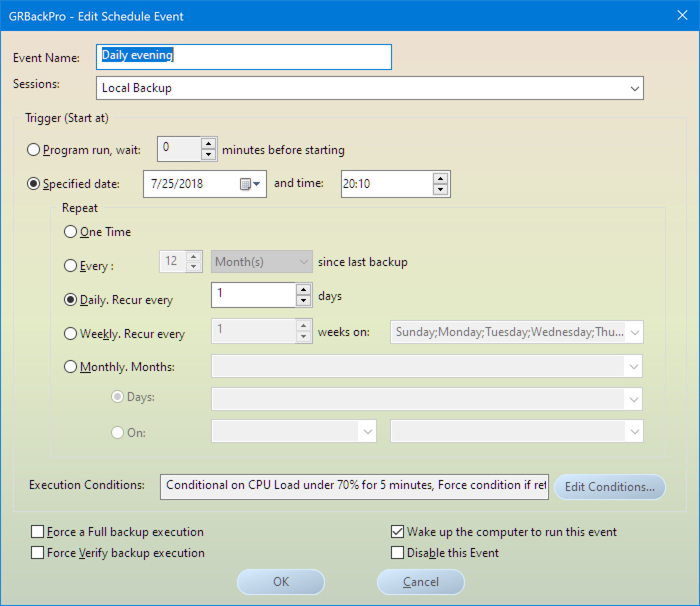Decrease Program run wait minutes
The image size is (700, 606).
pos(208,154)
